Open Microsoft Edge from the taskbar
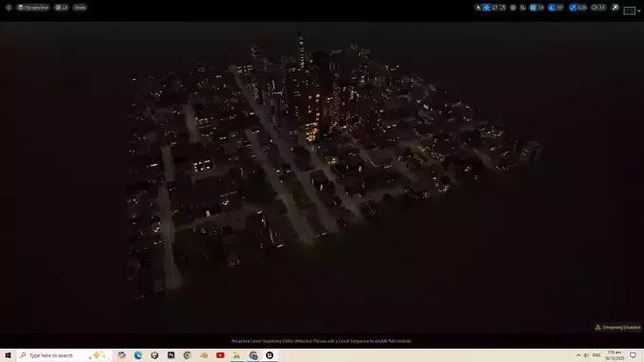This screenshot has width=644, height=362. pyautogui.click(x=138, y=355)
